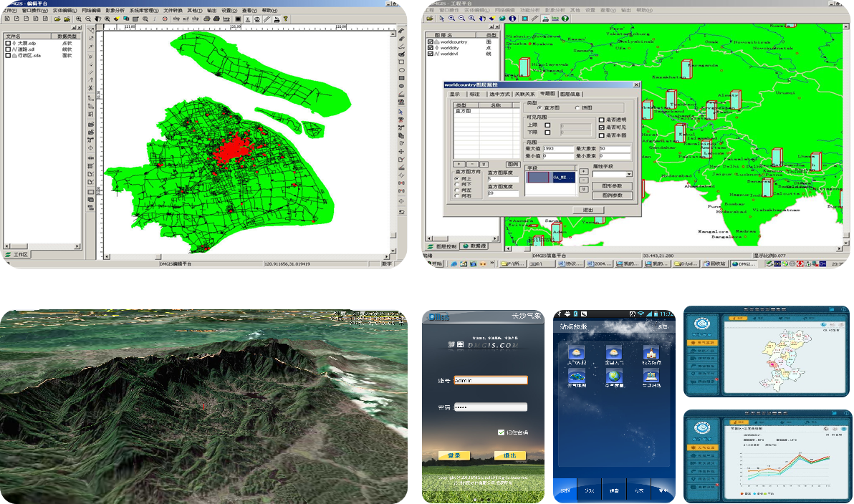Open the 文件转换 menu in the editor window

[173, 11]
